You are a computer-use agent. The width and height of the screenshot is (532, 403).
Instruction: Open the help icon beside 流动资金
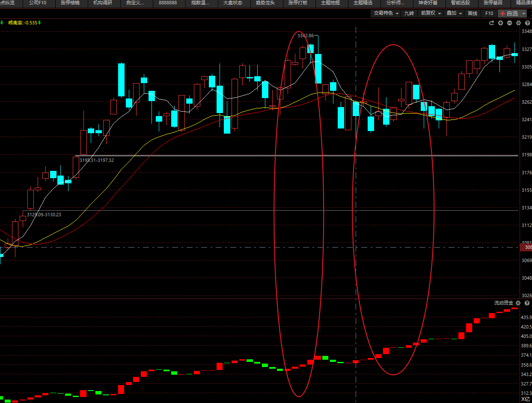pos(527,303)
